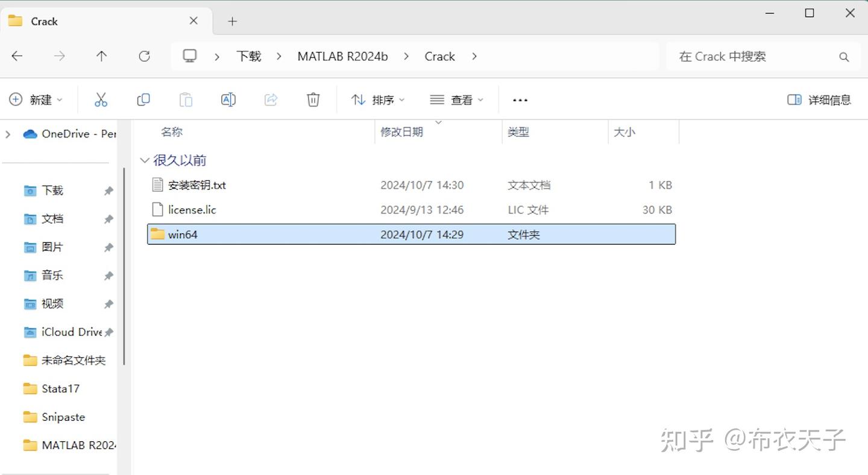This screenshot has height=475, width=868.
Task: Delete win64 using the trash icon
Action: point(313,99)
